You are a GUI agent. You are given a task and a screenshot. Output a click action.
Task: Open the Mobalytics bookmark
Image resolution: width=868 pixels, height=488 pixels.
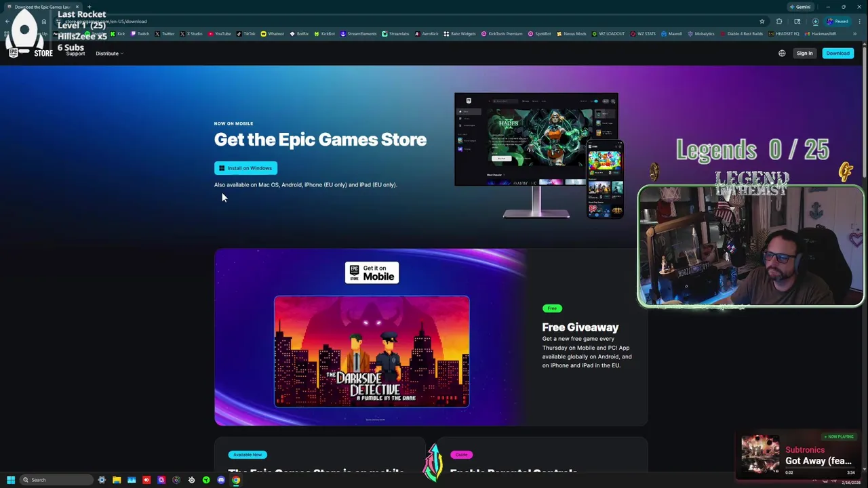click(701, 33)
